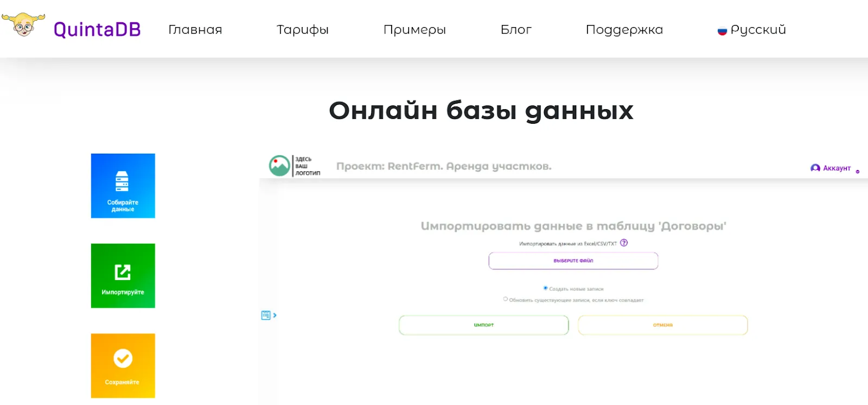Click the Проект: RentFerm project title
The height and width of the screenshot is (405, 868).
pos(444,166)
